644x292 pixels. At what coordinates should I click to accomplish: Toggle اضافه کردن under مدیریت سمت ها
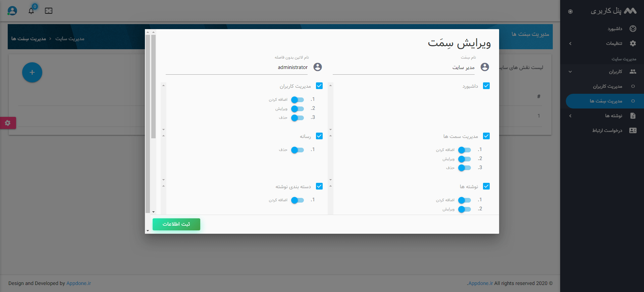click(x=465, y=150)
